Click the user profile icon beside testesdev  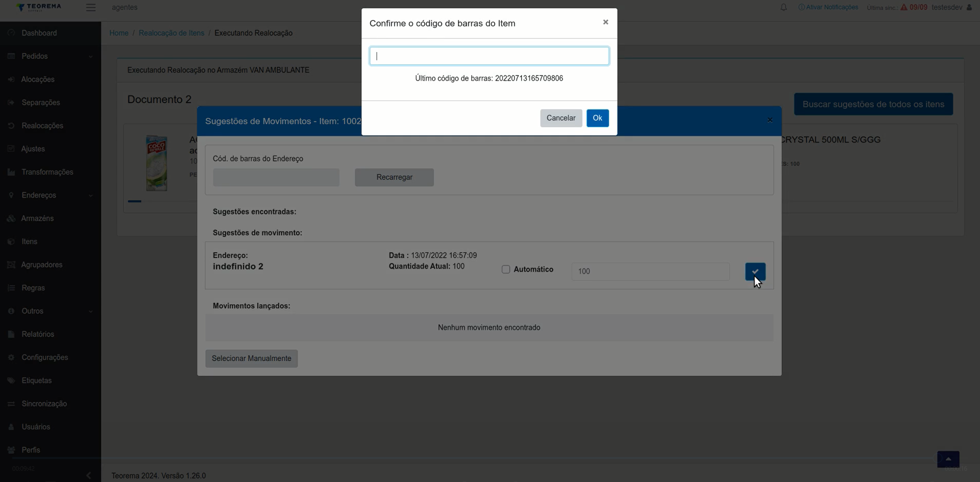969,7
